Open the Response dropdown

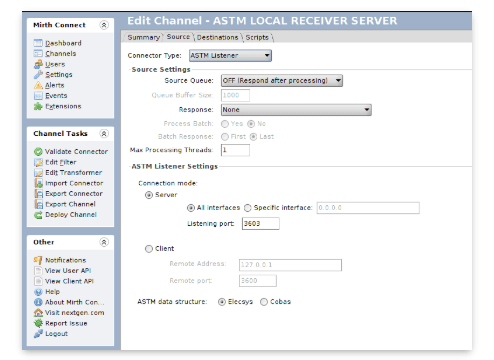296,110
